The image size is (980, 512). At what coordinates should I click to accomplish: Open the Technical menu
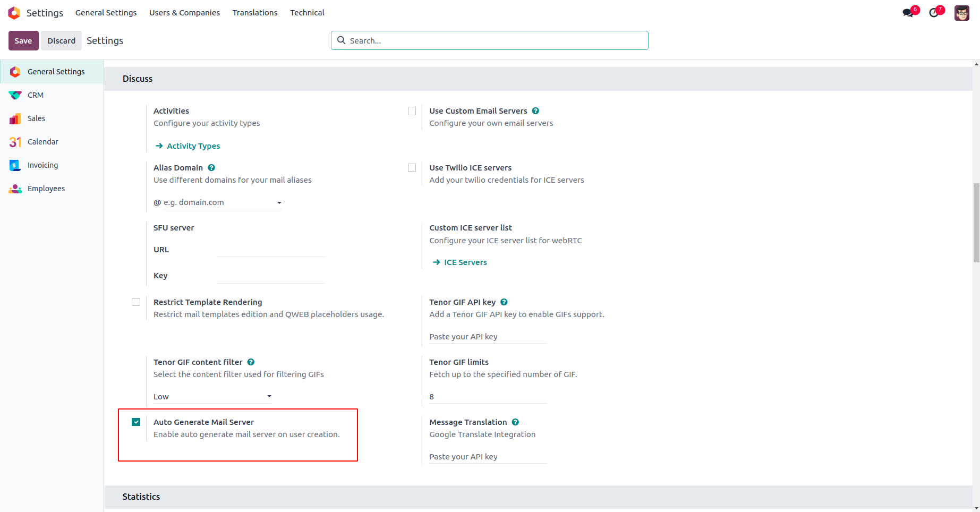click(307, 13)
